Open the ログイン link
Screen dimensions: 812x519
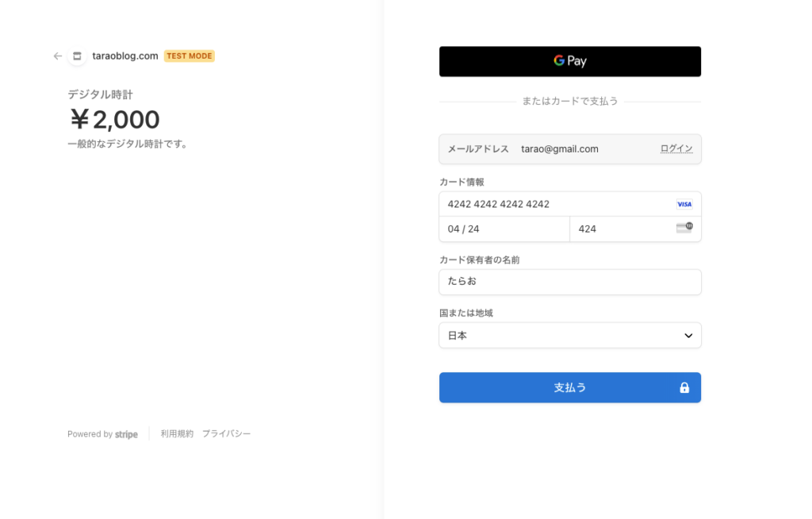click(676, 149)
